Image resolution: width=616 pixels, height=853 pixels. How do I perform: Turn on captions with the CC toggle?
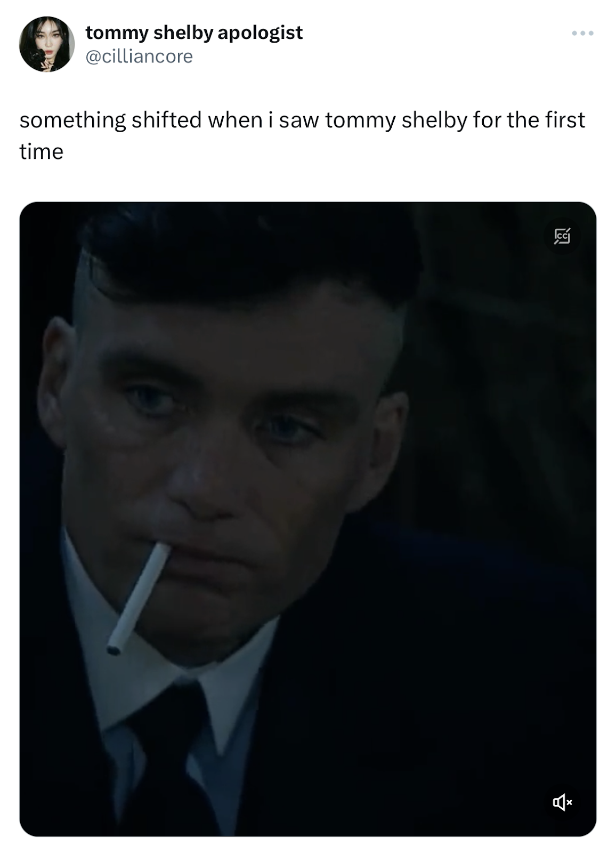(x=562, y=235)
